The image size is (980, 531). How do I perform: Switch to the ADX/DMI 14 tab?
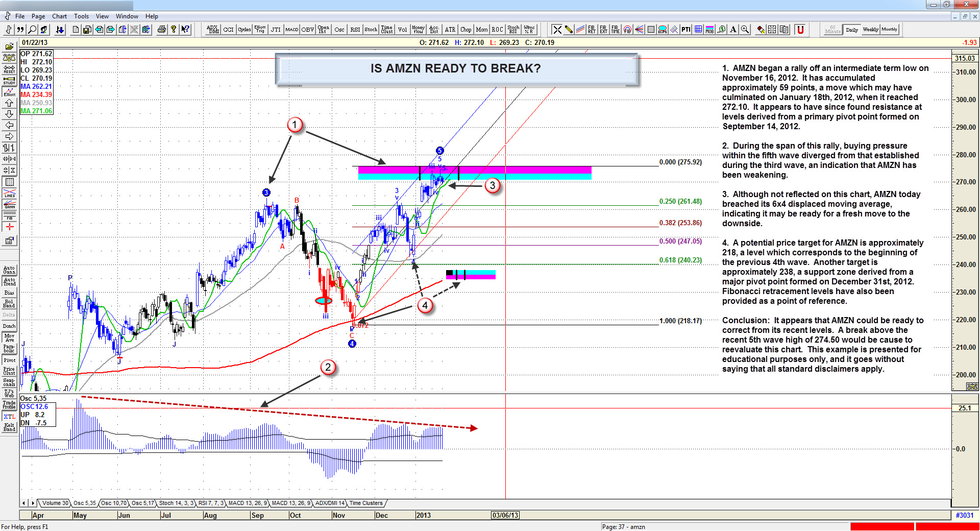[330, 503]
